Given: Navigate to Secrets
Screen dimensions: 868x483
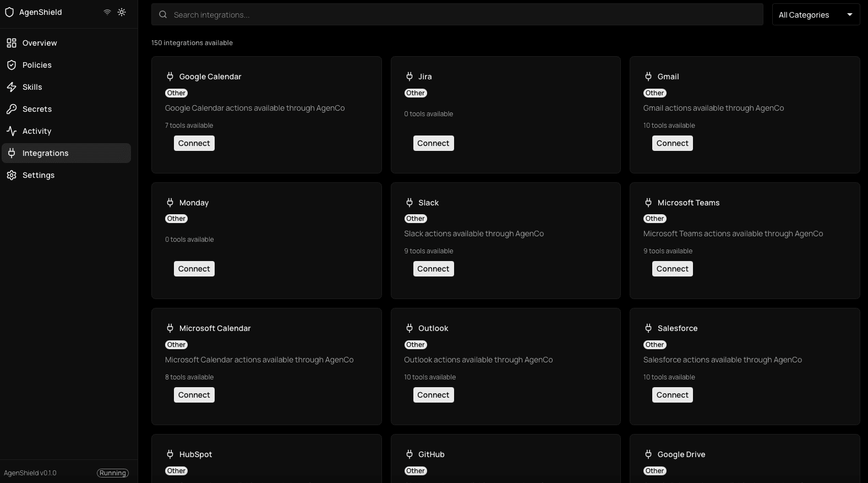Looking at the screenshot, I should click(x=66, y=109).
